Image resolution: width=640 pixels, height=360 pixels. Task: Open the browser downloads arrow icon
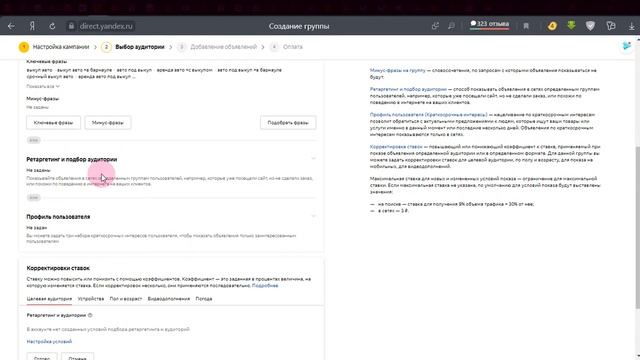[631, 26]
